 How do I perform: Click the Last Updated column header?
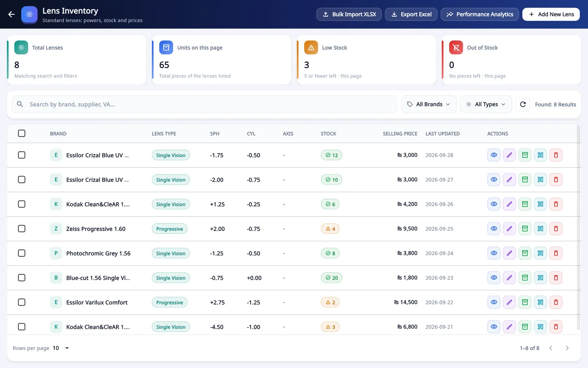pos(443,134)
